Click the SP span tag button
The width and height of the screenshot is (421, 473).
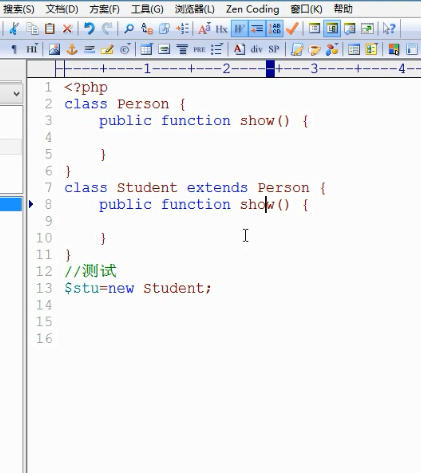tap(274, 49)
